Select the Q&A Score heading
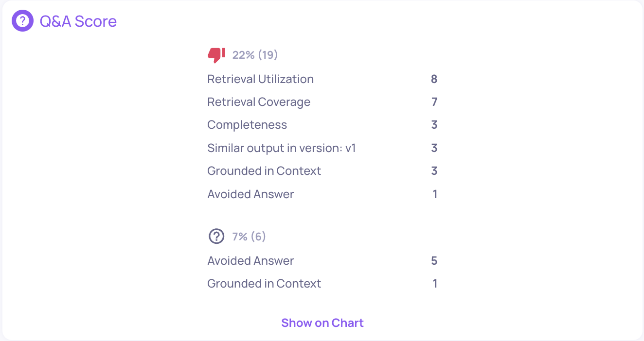 pyautogui.click(x=78, y=21)
